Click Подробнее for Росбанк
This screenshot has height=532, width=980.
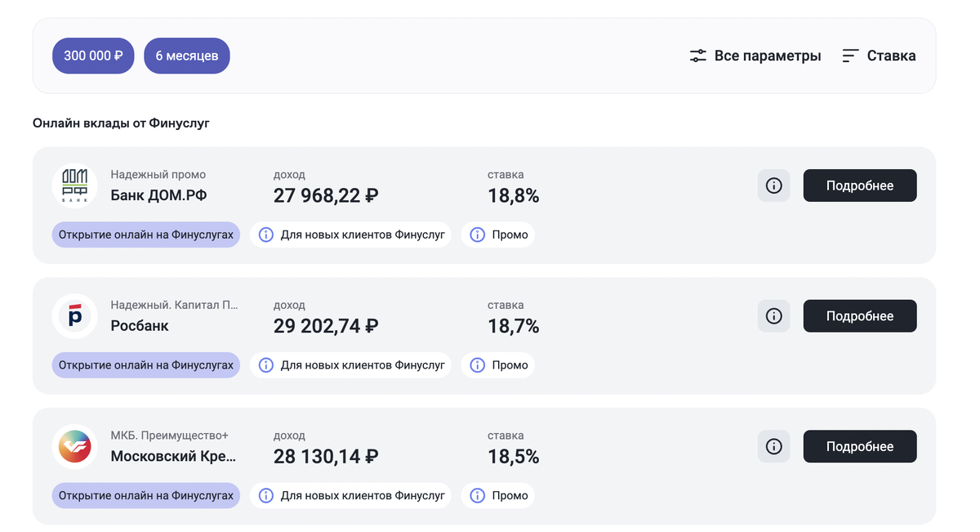tap(860, 316)
